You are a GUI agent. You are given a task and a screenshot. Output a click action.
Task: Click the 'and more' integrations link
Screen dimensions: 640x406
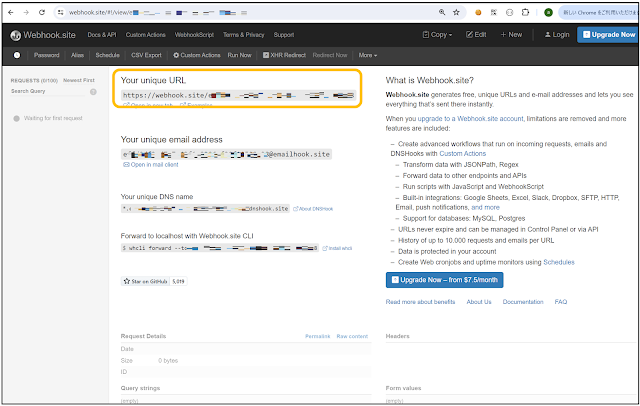485,208
